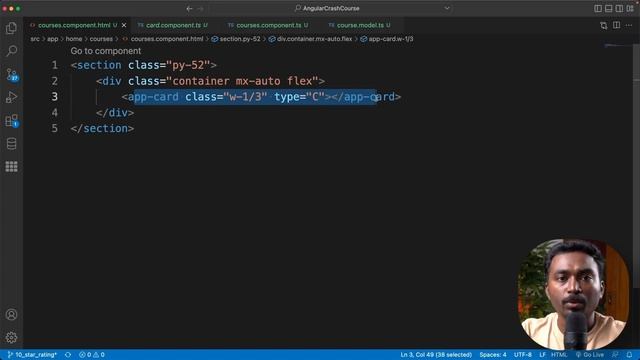Click Synchronize Changes icon in status bar
The height and width of the screenshot is (360, 640).
pyautogui.click(x=68, y=355)
